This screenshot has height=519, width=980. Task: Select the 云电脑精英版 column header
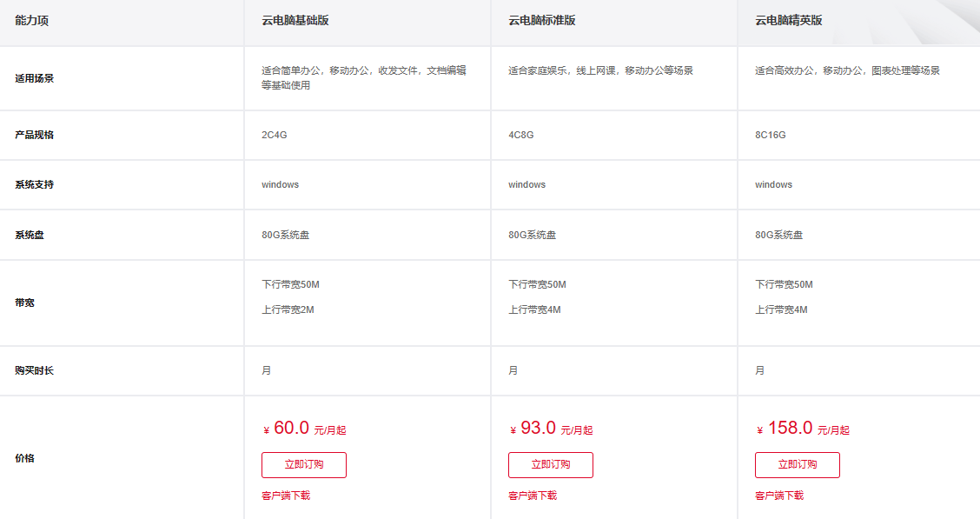[x=789, y=21]
